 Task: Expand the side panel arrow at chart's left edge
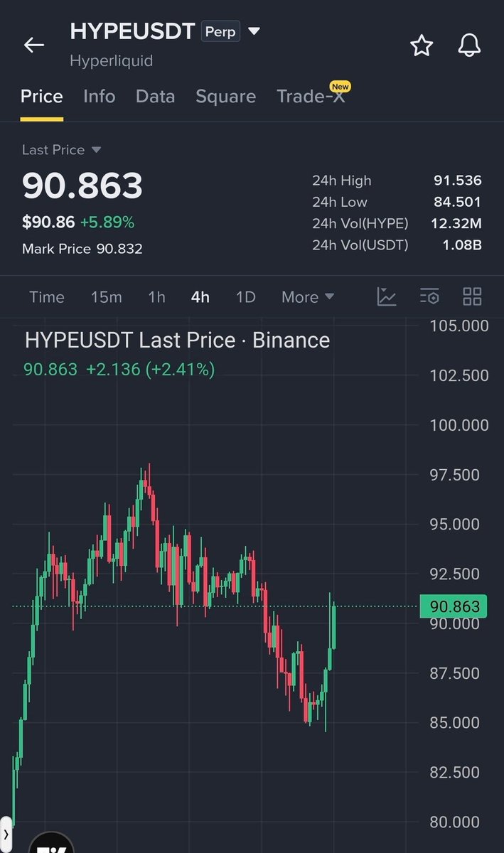6,834
